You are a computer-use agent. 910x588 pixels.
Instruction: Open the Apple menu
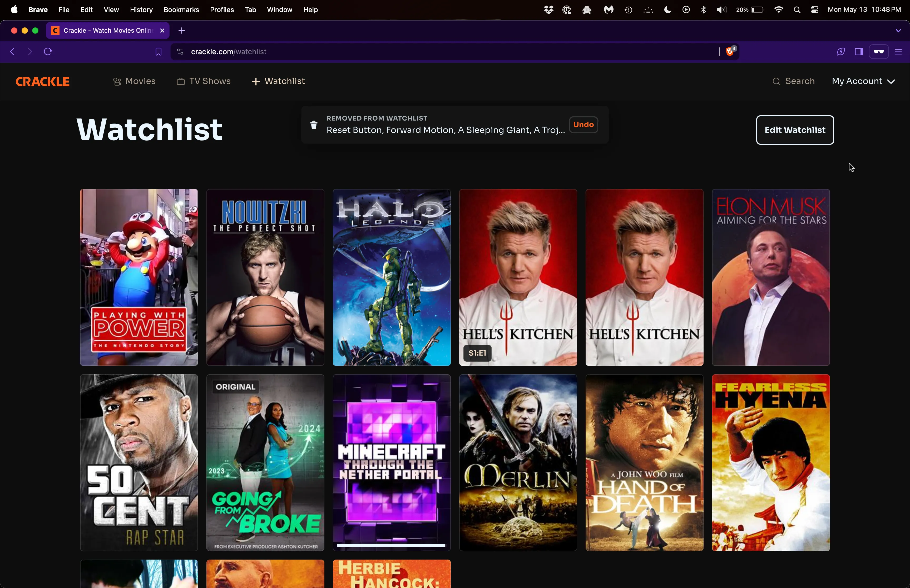tap(14, 9)
